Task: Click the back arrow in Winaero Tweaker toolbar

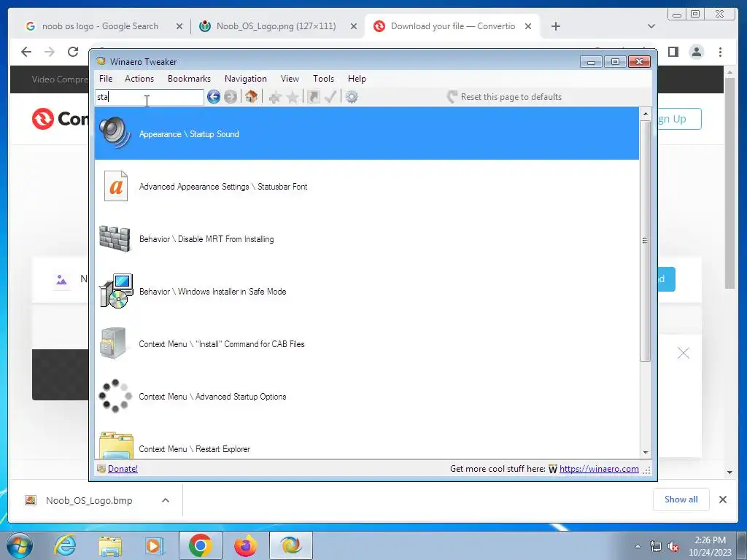Action: click(x=214, y=97)
